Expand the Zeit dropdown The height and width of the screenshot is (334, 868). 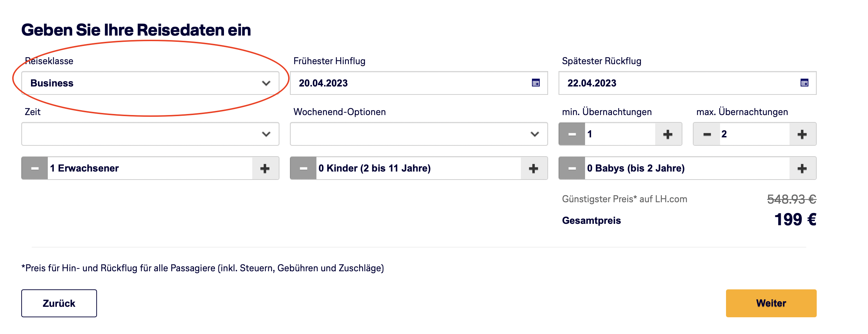(x=150, y=134)
